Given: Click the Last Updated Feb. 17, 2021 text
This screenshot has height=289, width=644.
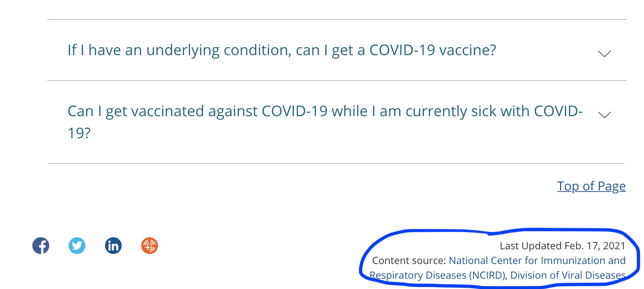Looking at the screenshot, I should pyautogui.click(x=563, y=246).
